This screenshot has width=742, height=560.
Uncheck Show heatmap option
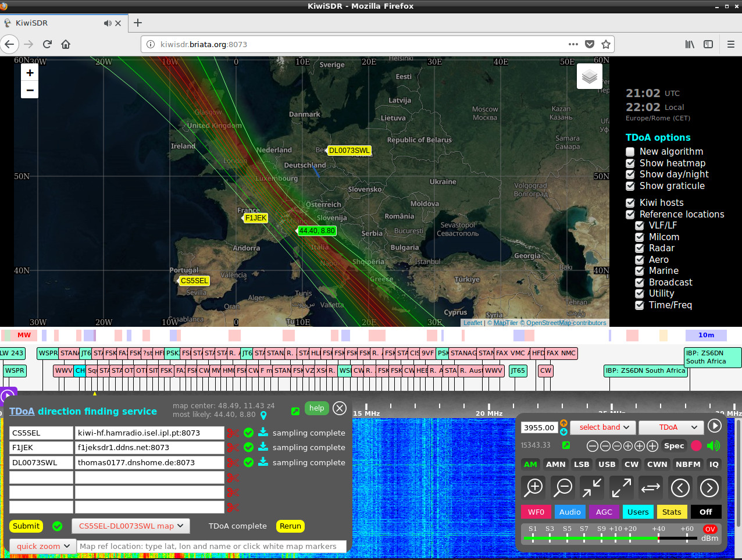(x=630, y=163)
